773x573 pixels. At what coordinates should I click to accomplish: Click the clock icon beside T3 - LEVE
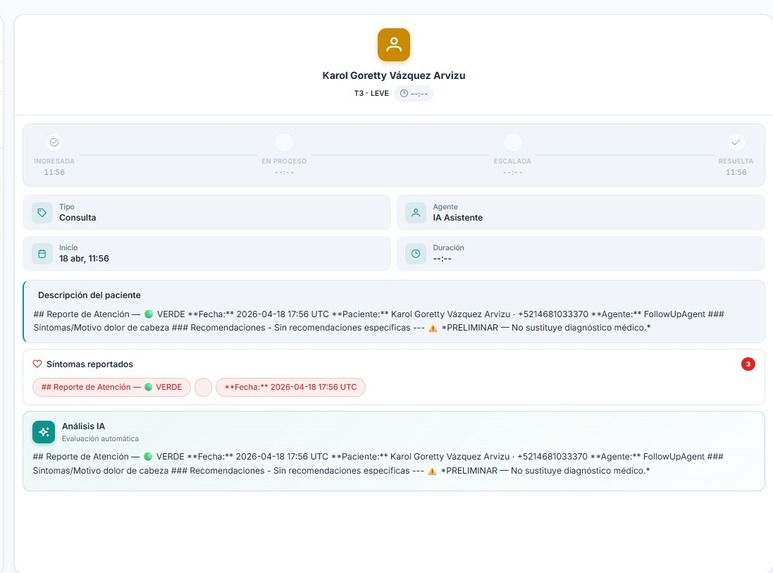404,93
